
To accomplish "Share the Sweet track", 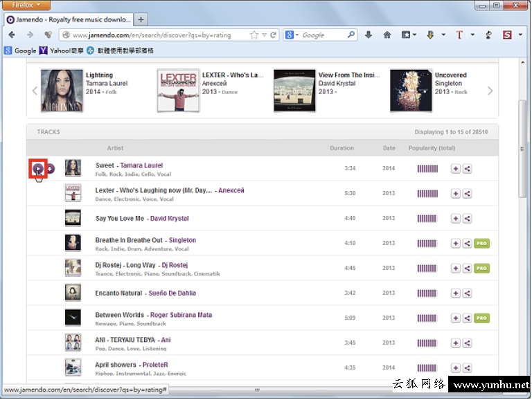I will (x=467, y=168).
